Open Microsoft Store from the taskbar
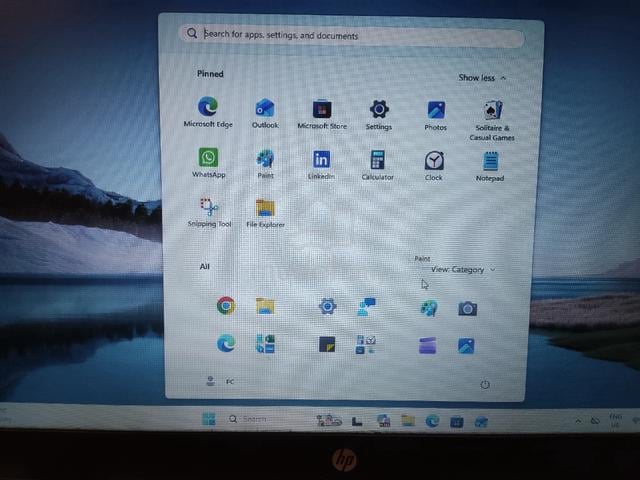 click(x=457, y=422)
